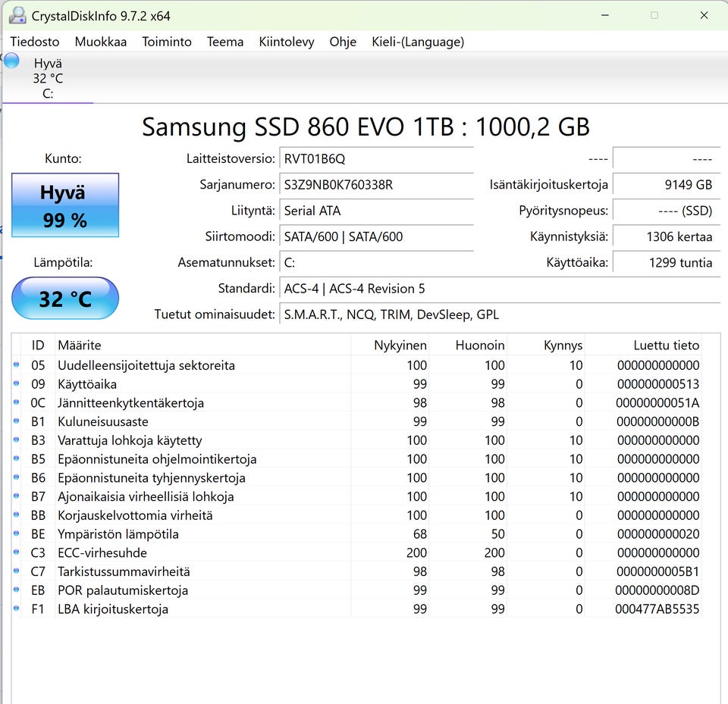The image size is (728, 704).
Task: Click the CrystalDiskInfo app icon in title bar
Action: coord(17,15)
